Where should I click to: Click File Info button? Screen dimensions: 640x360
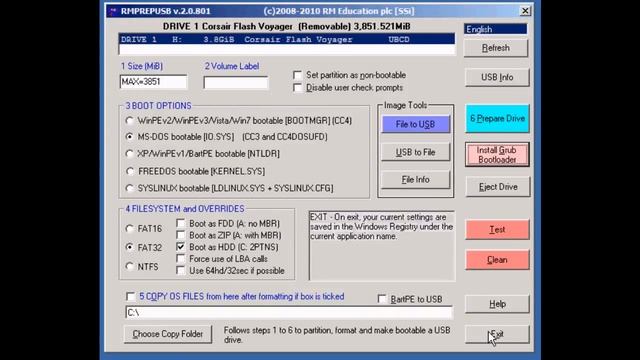(x=416, y=180)
